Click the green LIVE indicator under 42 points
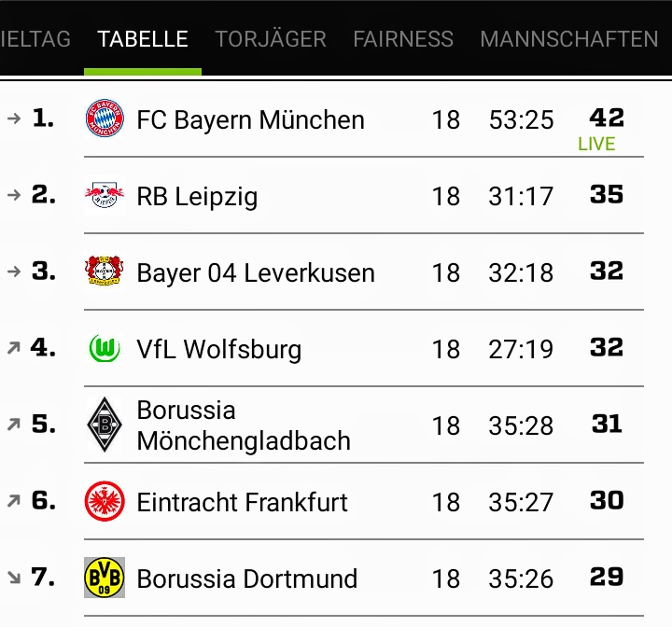Viewport: 672px width, 627px height. click(596, 144)
